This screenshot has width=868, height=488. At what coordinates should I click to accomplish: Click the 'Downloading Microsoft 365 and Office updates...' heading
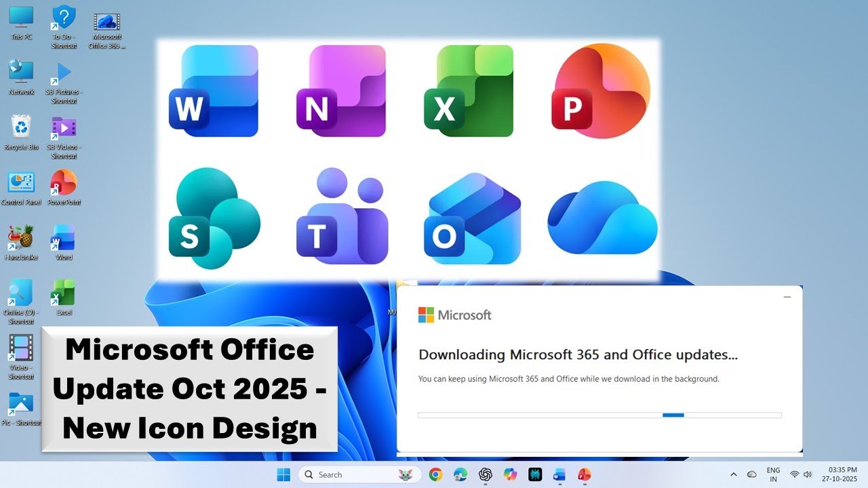coord(578,354)
